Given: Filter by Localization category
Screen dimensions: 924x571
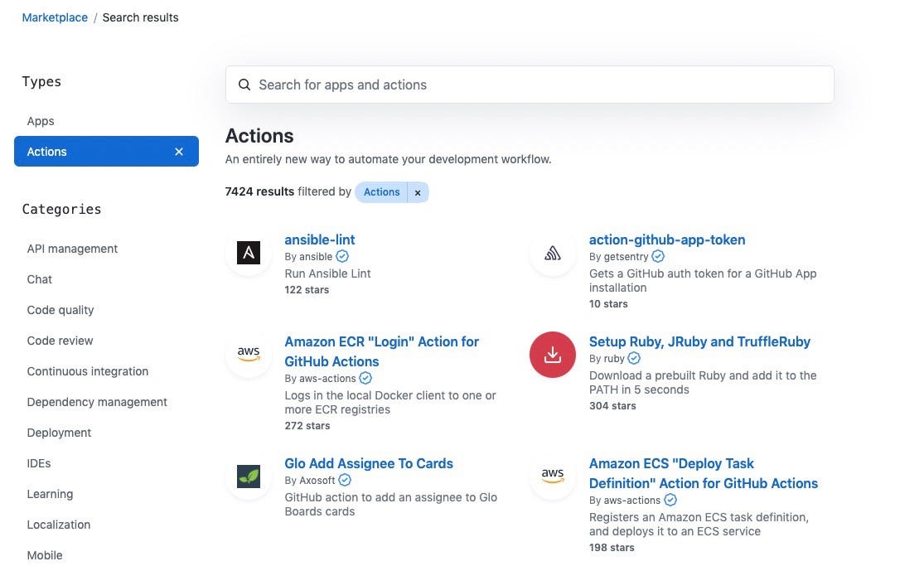Looking at the screenshot, I should 59,525.
